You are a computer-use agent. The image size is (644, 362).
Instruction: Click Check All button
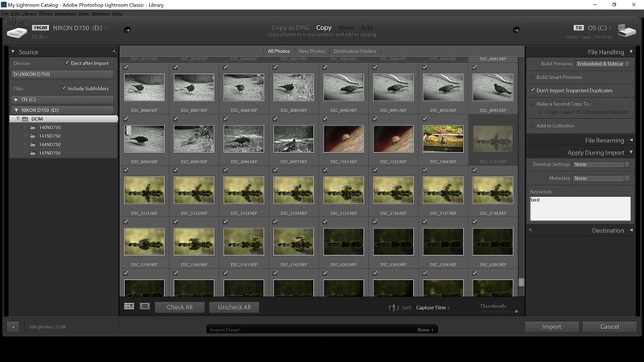pos(180,307)
